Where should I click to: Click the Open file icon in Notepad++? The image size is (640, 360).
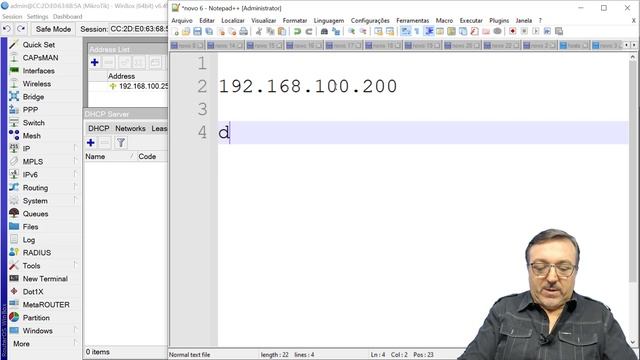coord(186,31)
